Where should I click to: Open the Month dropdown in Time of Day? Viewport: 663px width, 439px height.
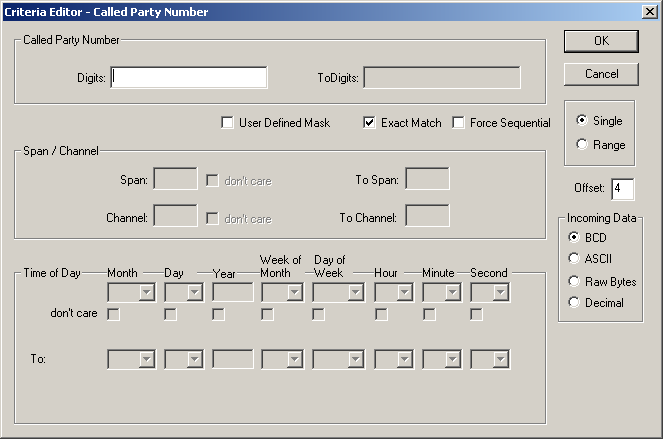pos(147,292)
